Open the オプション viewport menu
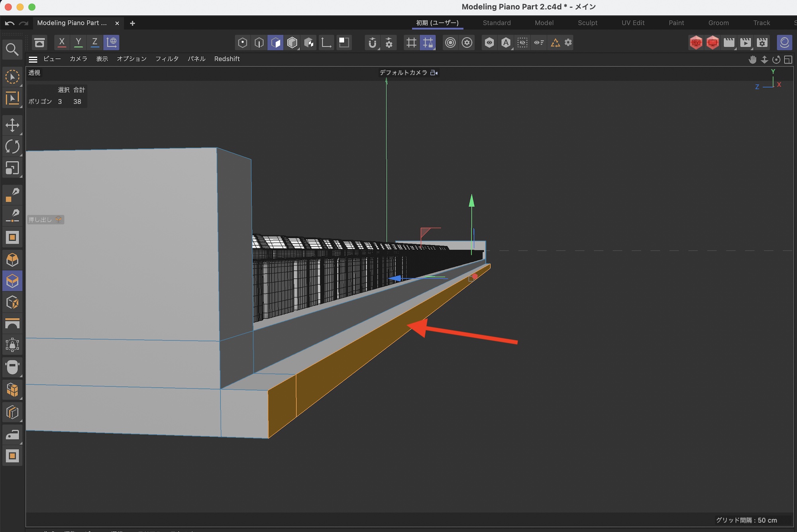Screen dimensions: 797x532 [132, 59]
